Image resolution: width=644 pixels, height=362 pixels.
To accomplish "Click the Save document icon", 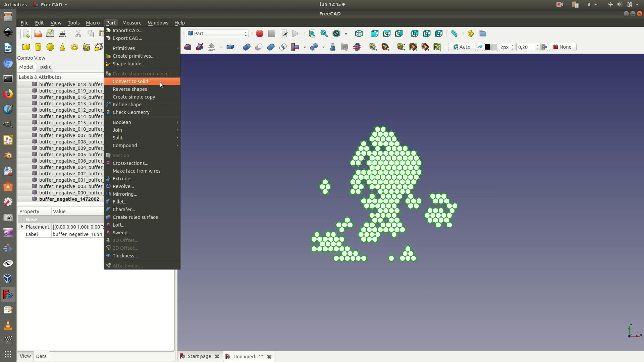I will pyautogui.click(x=50, y=34).
